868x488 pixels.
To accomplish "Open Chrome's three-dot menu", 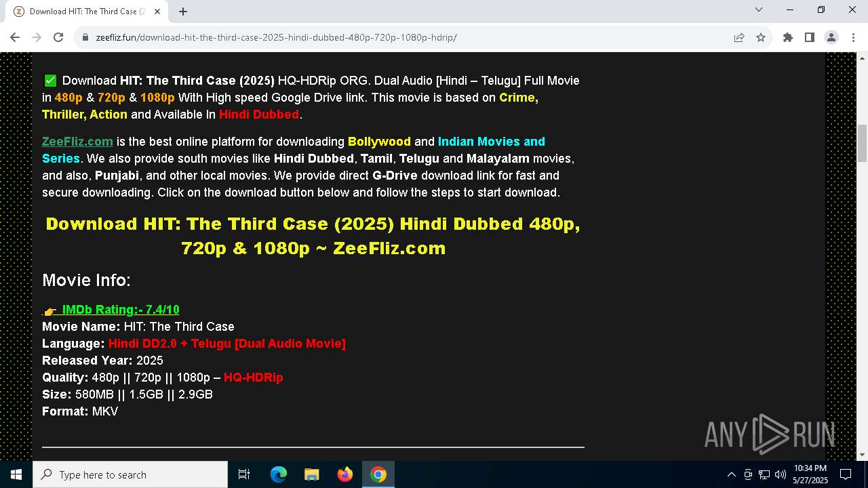I will (853, 37).
